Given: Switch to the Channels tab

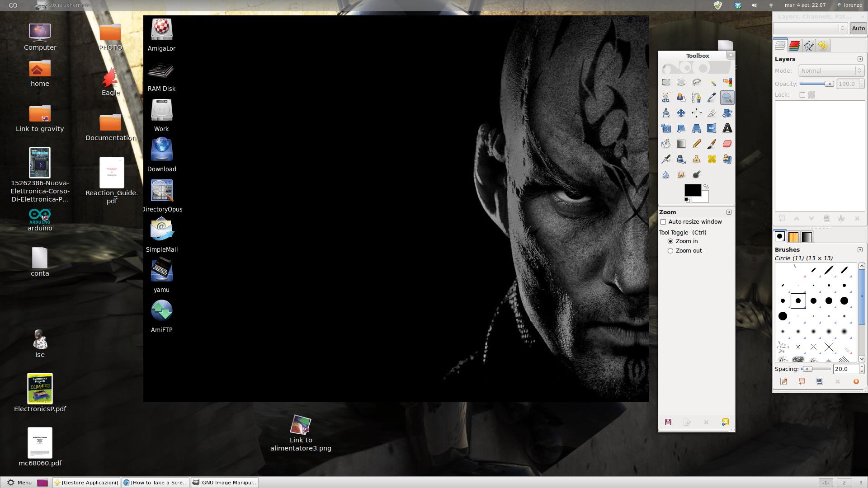Looking at the screenshot, I should [x=794, y=46].
